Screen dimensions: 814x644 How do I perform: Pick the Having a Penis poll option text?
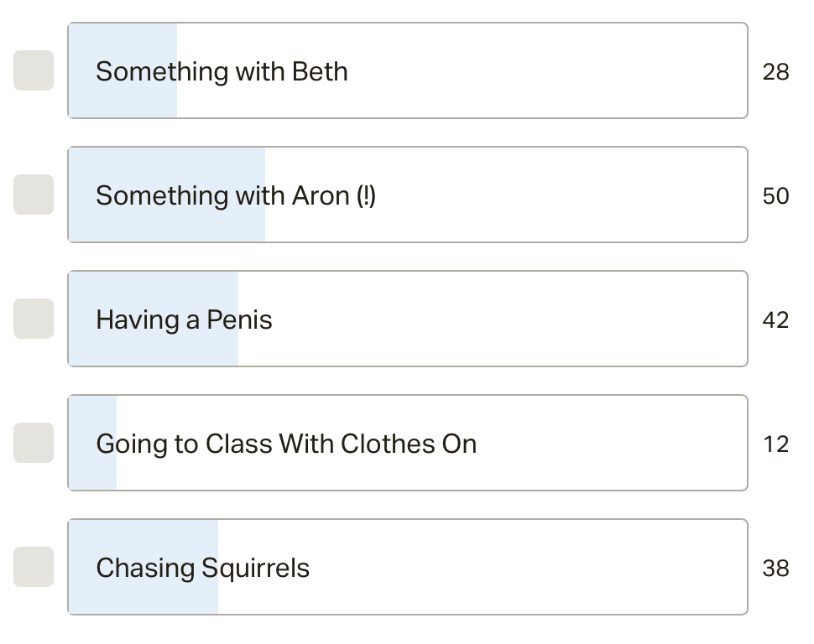click(x=184, y=319)
